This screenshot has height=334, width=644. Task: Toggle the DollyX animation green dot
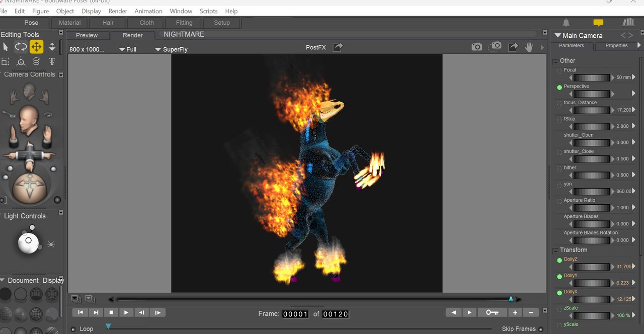coord(559,292)
